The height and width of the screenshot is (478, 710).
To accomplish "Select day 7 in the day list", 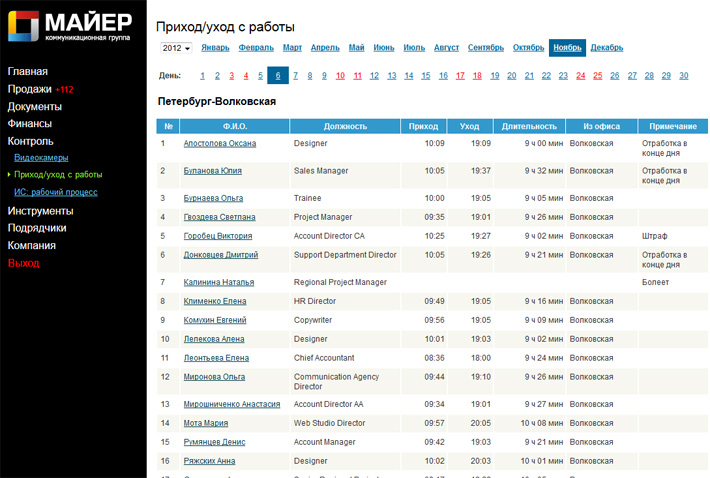I will click(295, 76).
